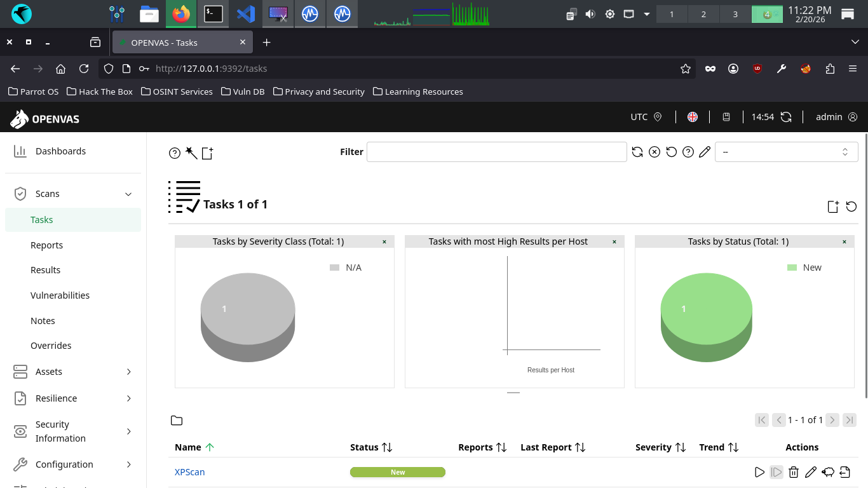868x488 pixels.
Task: Open the language flag selector
Action: 693,117
